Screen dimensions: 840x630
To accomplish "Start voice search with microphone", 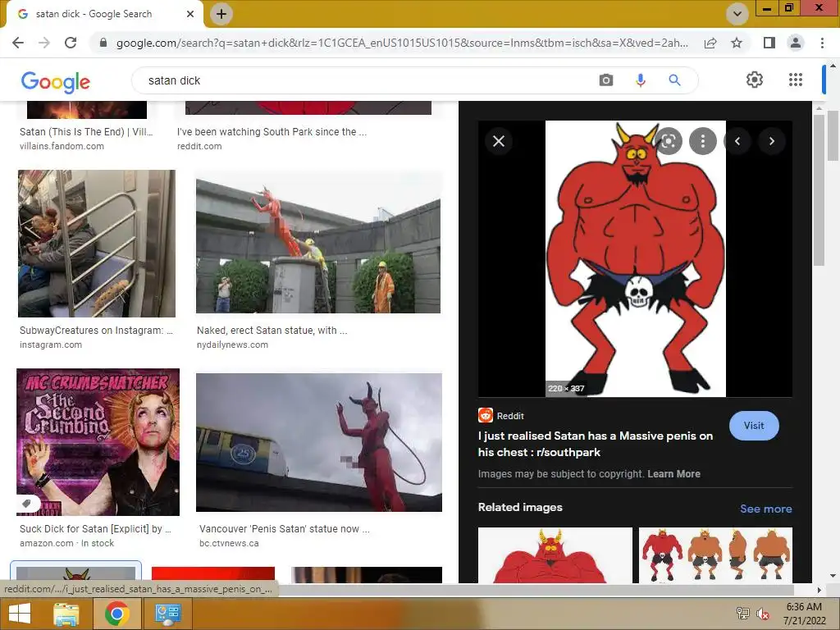I will [x=640, y=80].
